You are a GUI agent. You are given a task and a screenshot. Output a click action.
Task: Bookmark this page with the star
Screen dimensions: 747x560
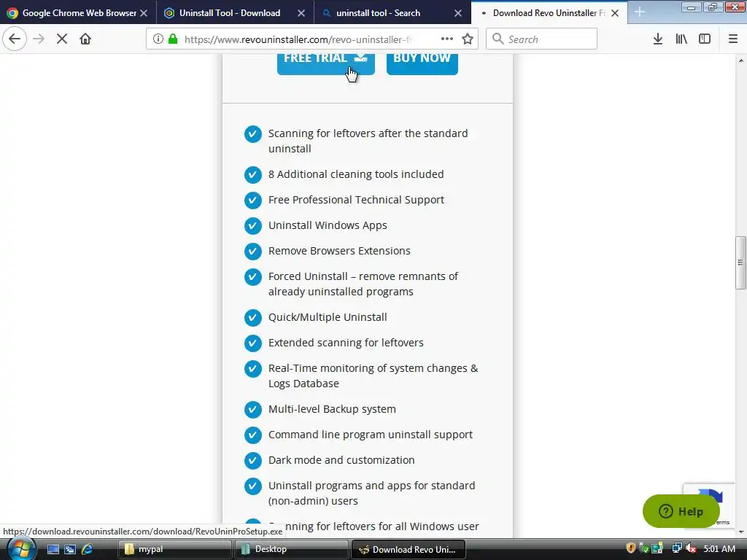pos(468,39)
